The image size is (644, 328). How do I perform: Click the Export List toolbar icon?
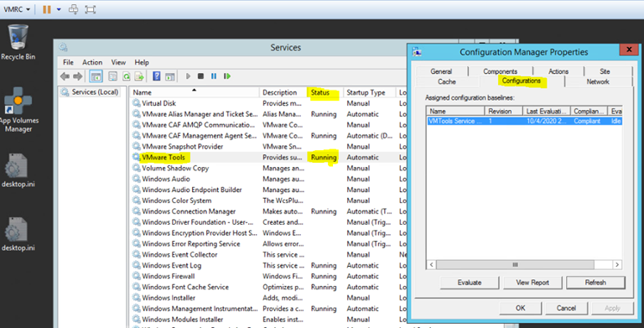pyautogui.click(x=140, y=76)
